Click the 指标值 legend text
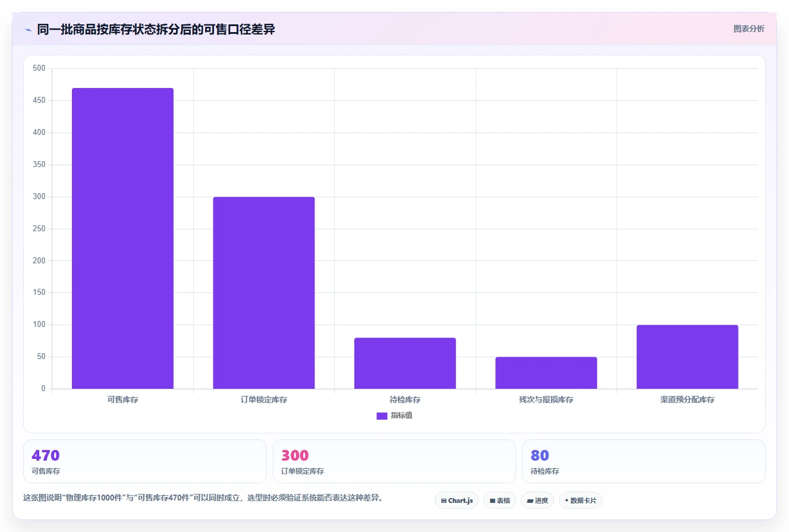Image resolution: width=789 pixels, height=532 pixels. (401, 416)
